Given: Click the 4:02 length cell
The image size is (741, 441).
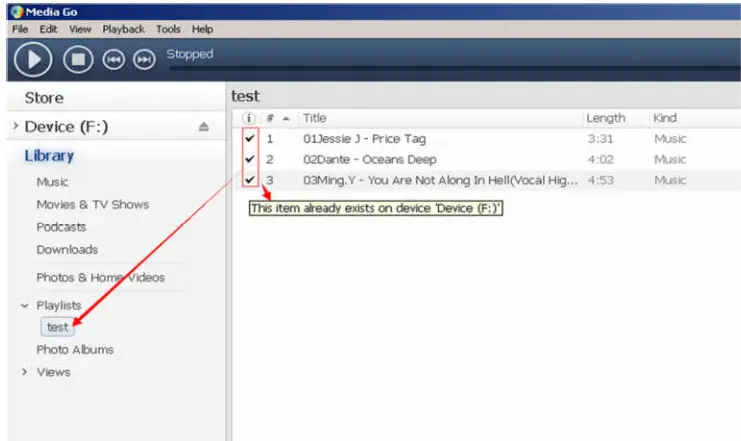Looking at the screenshot, I should [600, 159].
